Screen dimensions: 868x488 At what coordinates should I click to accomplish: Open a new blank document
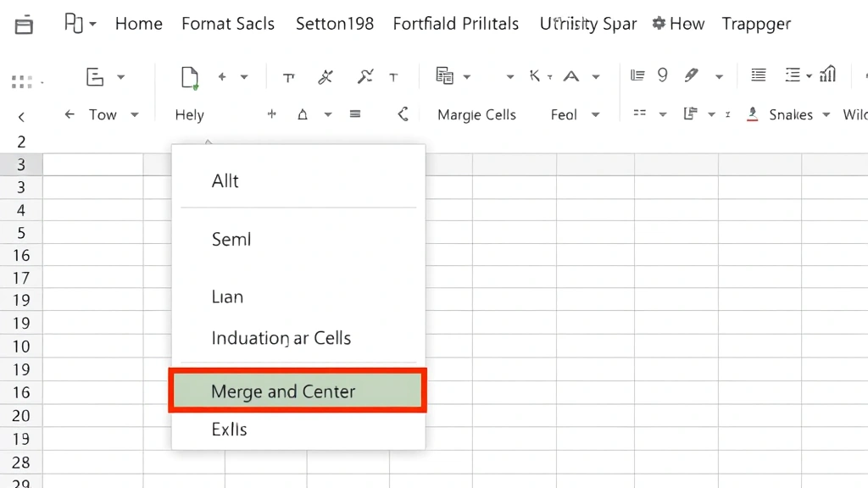pos(188,77)
